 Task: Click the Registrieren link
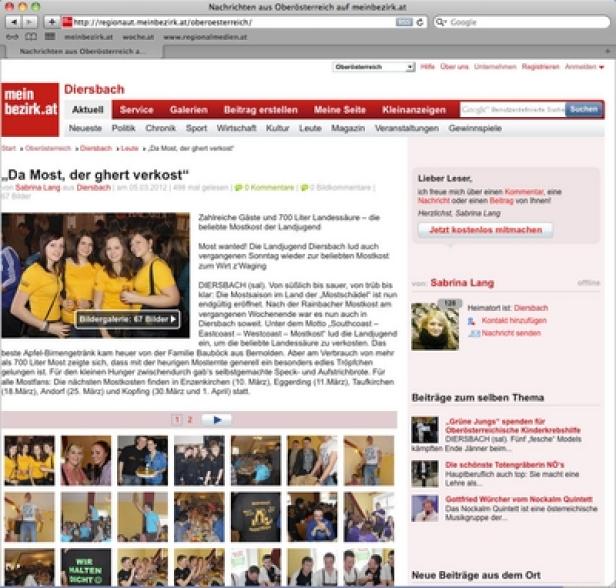(540, 67)
